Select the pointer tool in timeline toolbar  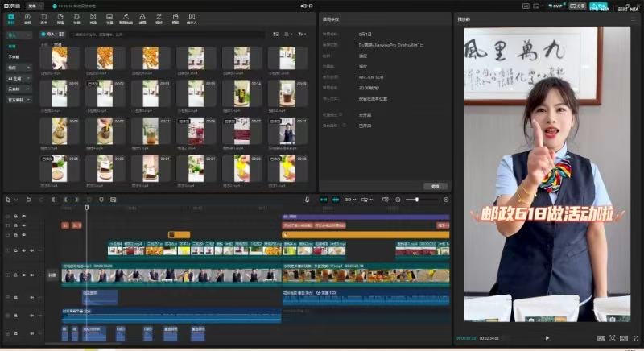coord(9,199)
